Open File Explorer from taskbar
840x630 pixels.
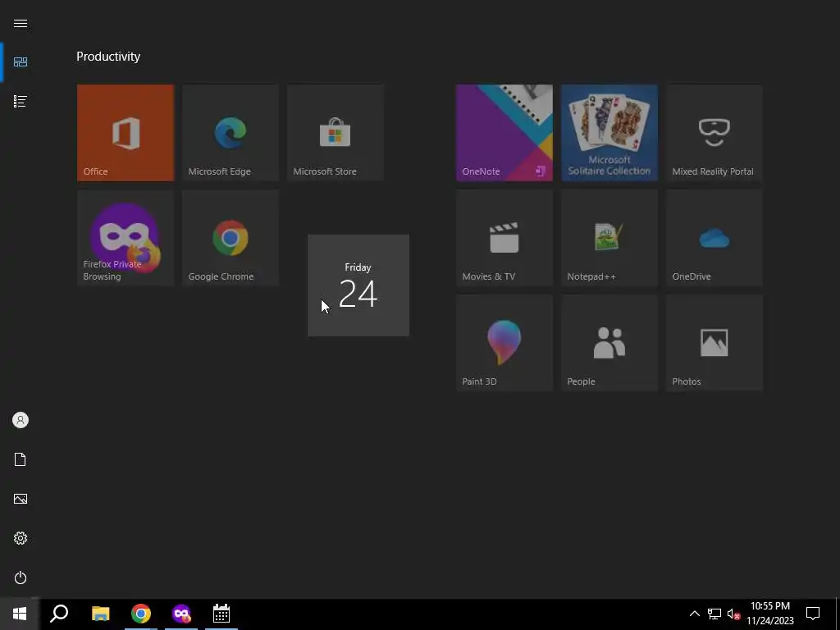pos(100,614)
